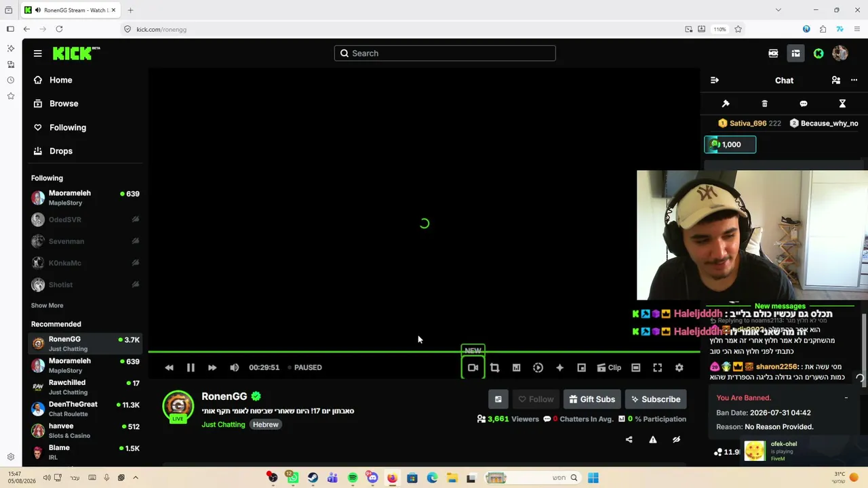Viewport: 868px width, 488px height.
Task: Click RonenGG's live avatar
Action: coord(178,406)
